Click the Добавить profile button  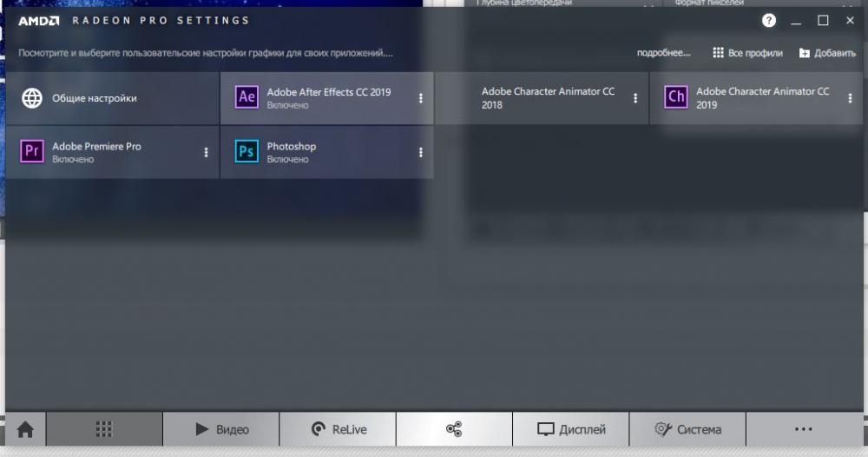827,53
